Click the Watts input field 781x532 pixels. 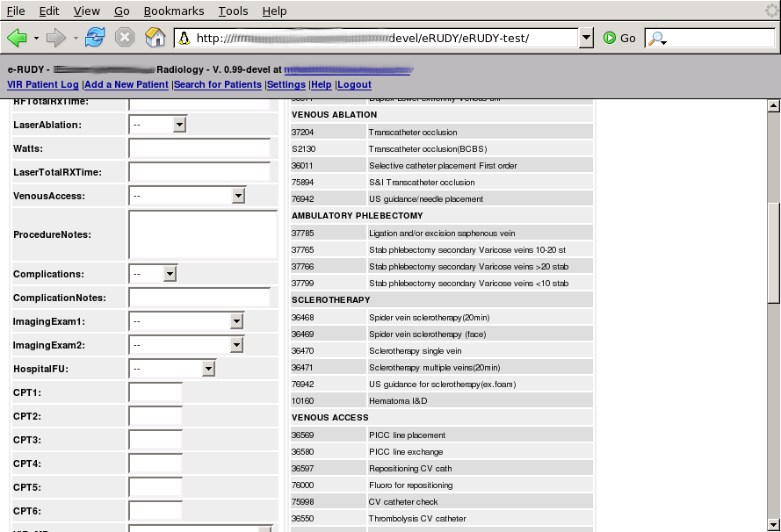click(x=199, y=148)
